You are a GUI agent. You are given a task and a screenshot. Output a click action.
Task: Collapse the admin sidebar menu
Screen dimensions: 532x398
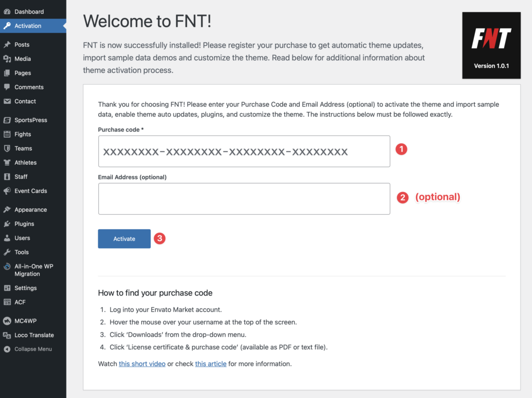(x=33, y=349)
